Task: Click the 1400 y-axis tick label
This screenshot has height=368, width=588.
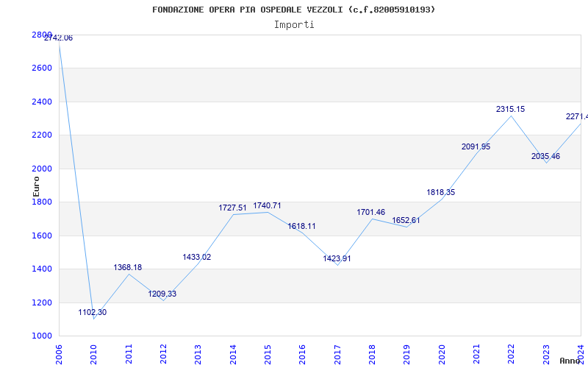Action: (x=42, y=269)
